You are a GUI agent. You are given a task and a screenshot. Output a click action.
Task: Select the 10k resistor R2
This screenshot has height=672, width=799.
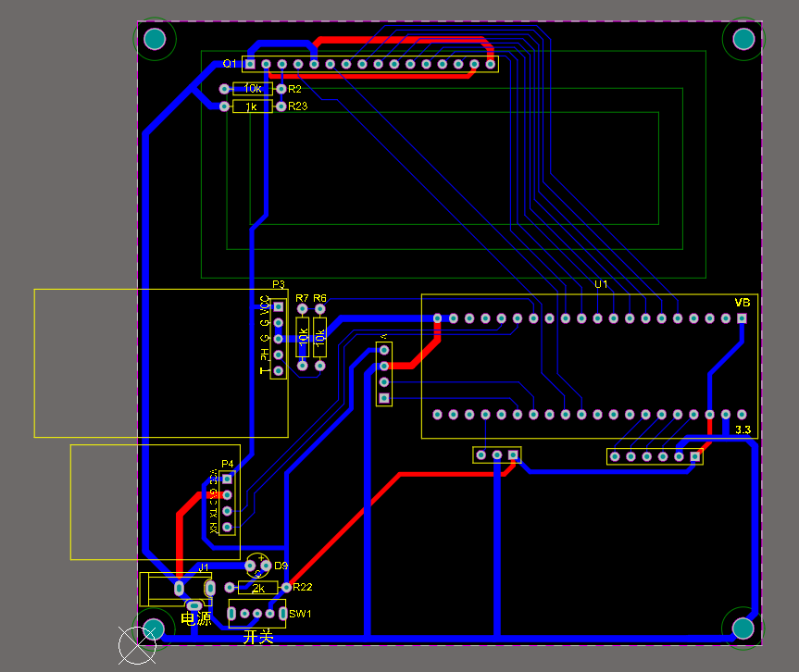252,89
